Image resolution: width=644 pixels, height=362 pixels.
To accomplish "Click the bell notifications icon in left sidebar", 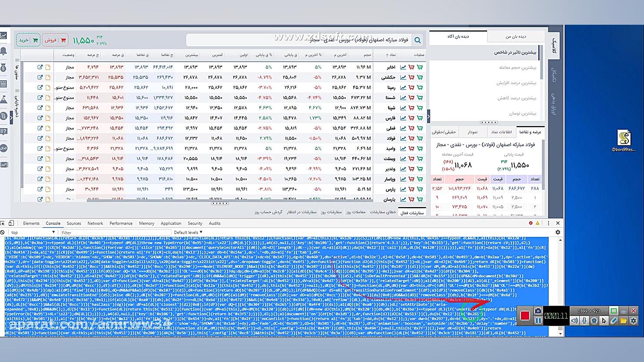I will coord(3,51).
